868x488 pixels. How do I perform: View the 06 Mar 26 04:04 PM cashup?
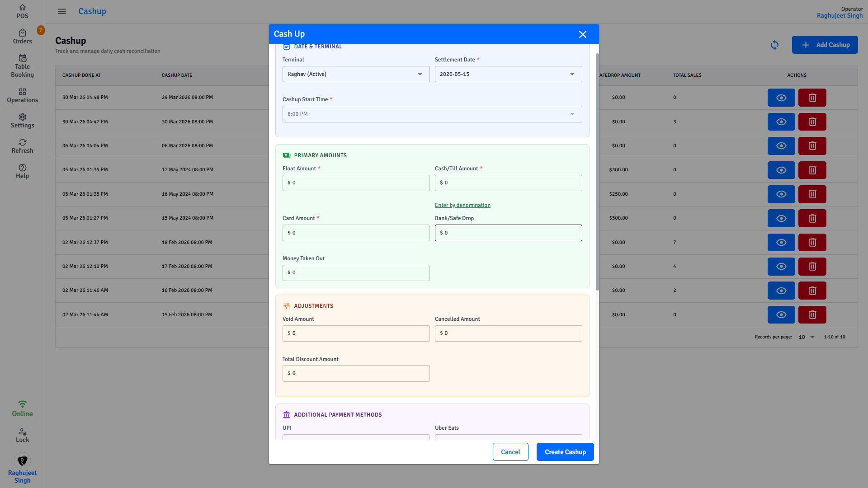coord(781,145)
